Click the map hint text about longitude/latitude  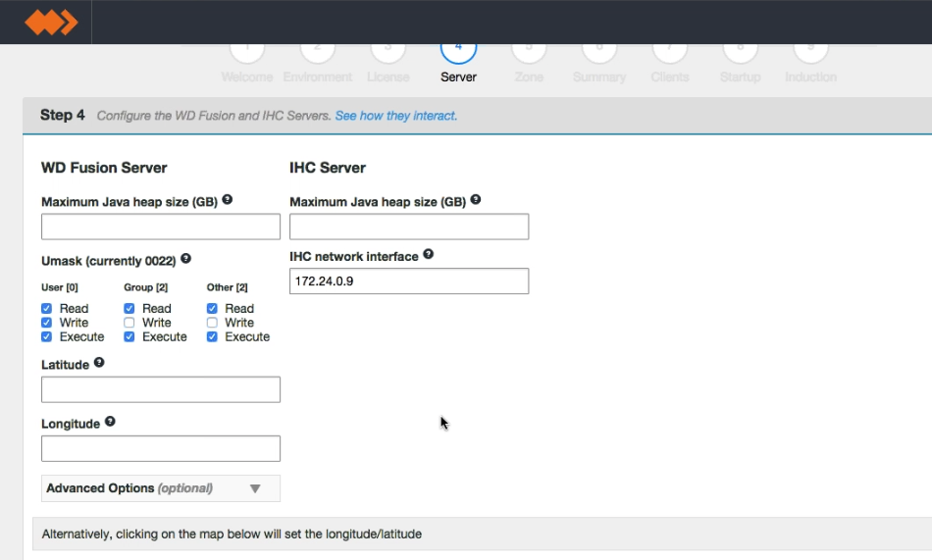pos(232,534)
